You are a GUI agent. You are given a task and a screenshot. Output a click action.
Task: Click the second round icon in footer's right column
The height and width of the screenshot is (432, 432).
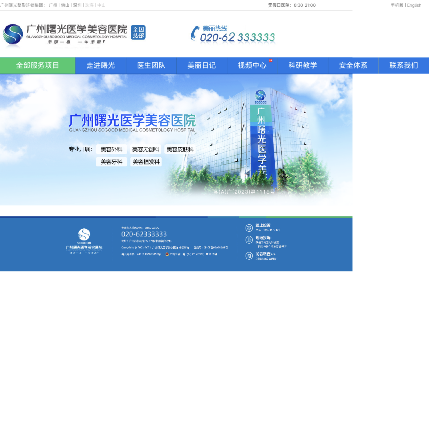coord(249,240)
